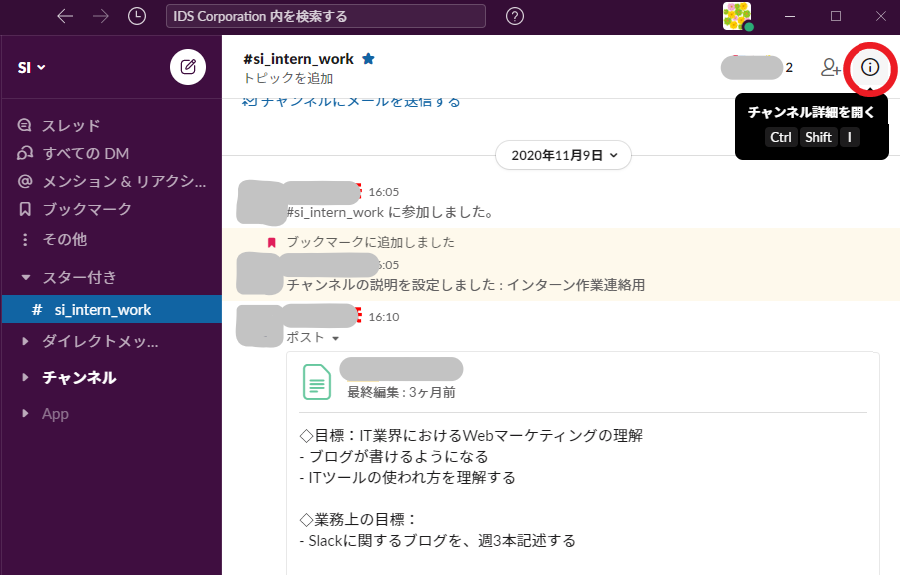Go forward with the right arrow
Screen dimensions: 900x575
point(100,16)
